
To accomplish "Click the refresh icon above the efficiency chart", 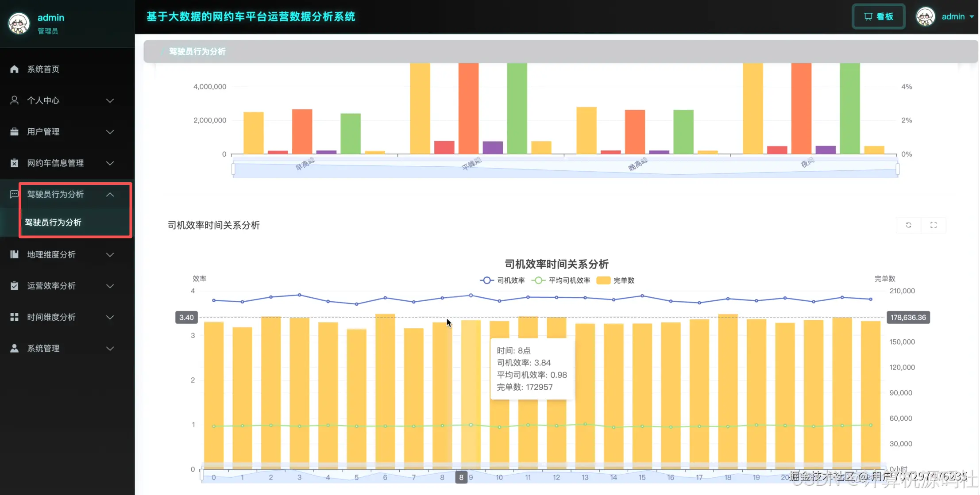I will pyautogui.click(x=908, y=225).
